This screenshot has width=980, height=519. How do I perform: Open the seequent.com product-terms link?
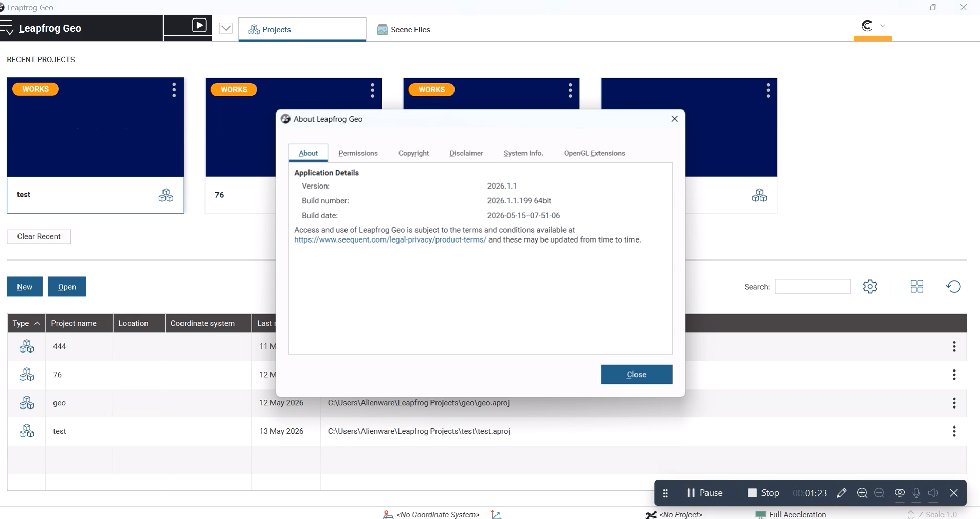[390, 240]
